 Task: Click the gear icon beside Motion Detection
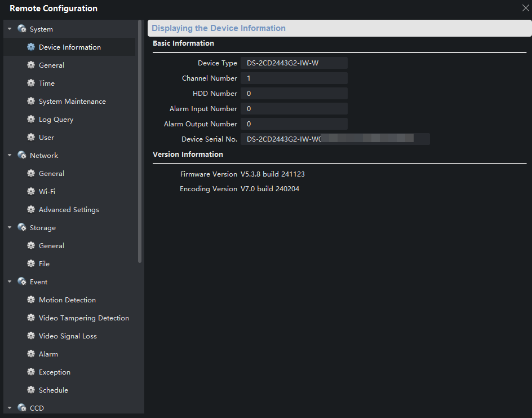coord(31,300)
